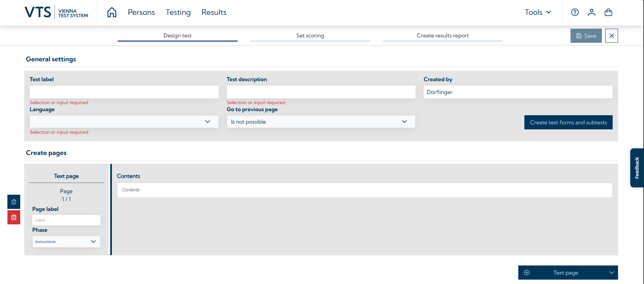The width and height of the screenshot is (644, 284).
Task: Expand page type arrow beside Text page button
Action: (611, 273)
